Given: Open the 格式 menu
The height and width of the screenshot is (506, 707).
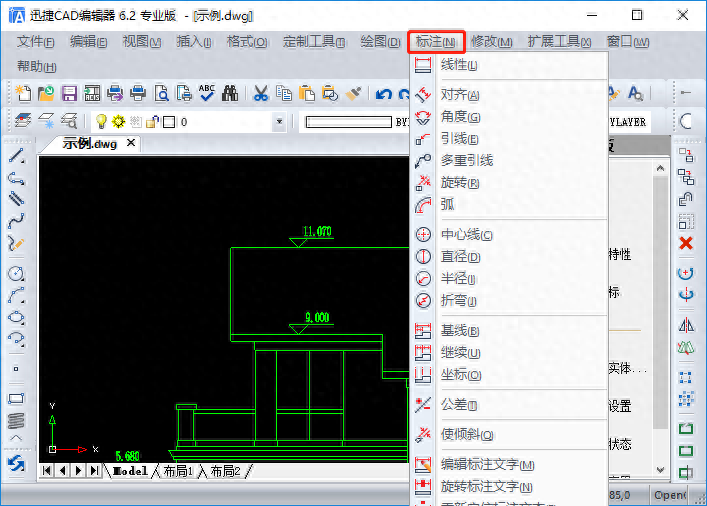Looking at the screenshot, I should point(247,42).
